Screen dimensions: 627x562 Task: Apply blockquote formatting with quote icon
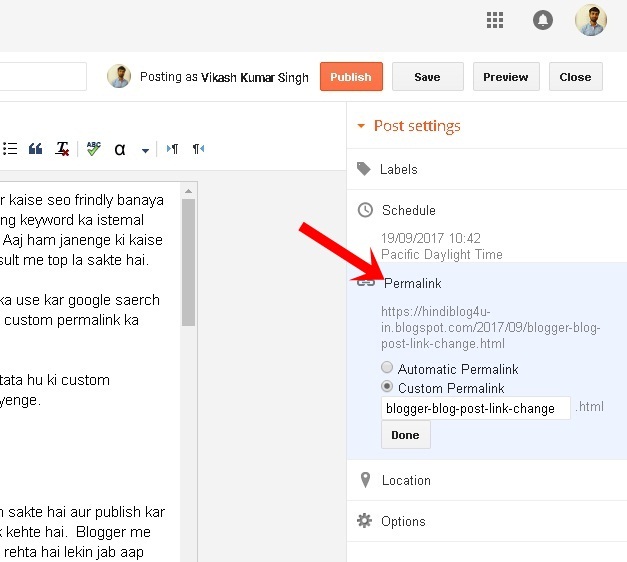tap(35, 149)
